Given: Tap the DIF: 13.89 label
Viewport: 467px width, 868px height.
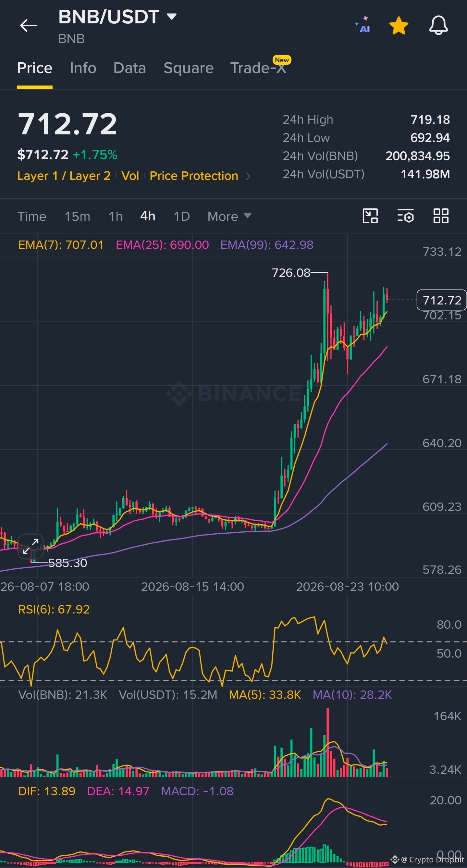Looking at the screenshot, I should [x=47, y=791].
